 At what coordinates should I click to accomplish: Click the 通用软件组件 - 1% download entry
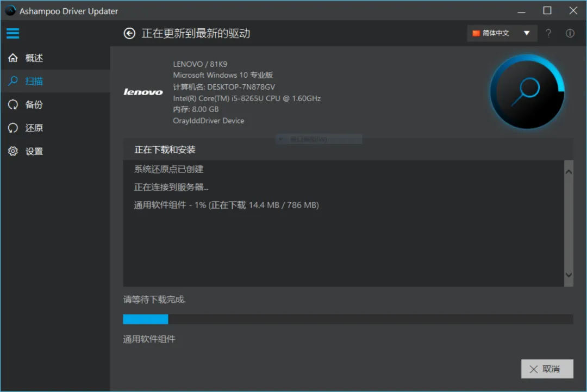pos(226,205)
